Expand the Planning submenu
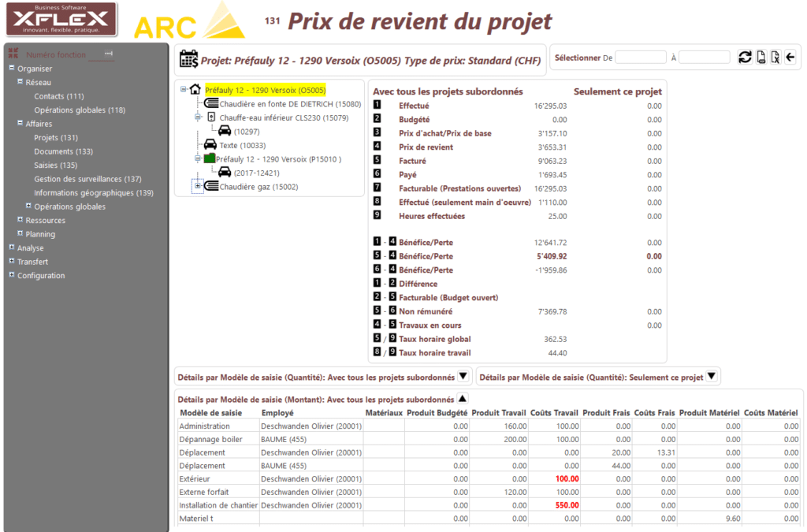This screenshot has height=532, width=807. 20,233
